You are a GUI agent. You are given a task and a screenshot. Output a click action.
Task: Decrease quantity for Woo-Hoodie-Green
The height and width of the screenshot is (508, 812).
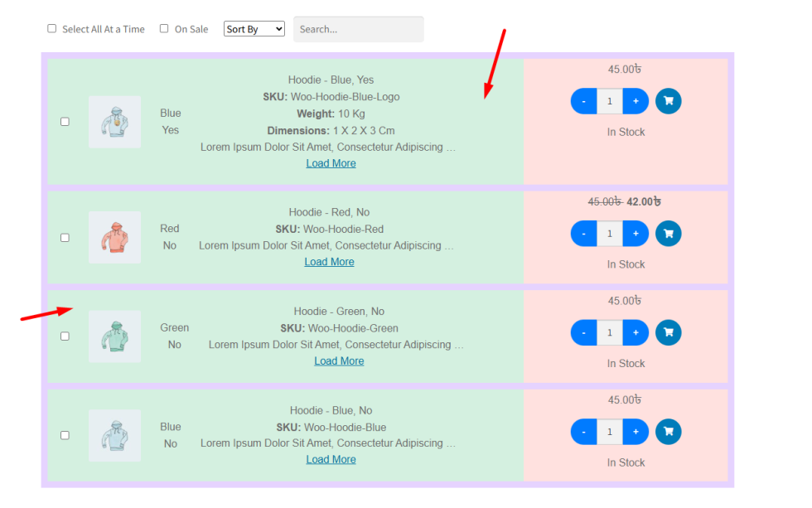pyautogui.click(x=583, y=332)
